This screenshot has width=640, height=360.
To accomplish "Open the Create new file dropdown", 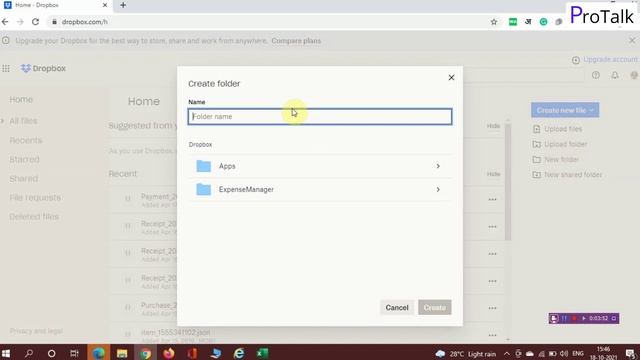I will (565, 110).
